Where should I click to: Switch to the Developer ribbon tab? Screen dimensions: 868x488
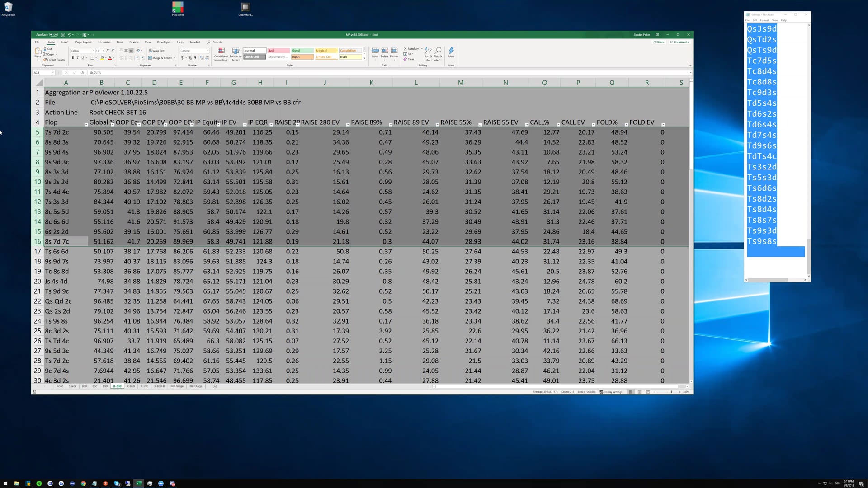click(x=164, y=42)
